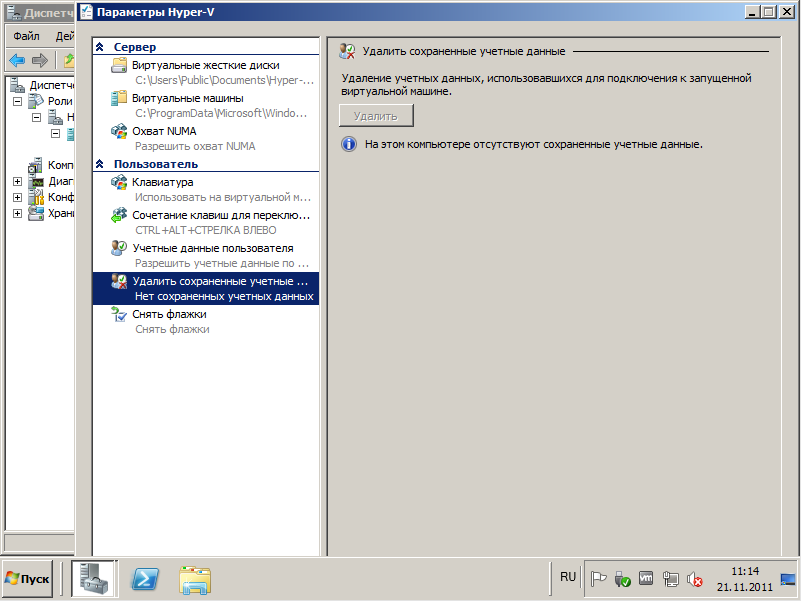This screenshot has height=602, width=802.
Task: Click the Клавиатура settings icon
Action: tap(119, 182)
